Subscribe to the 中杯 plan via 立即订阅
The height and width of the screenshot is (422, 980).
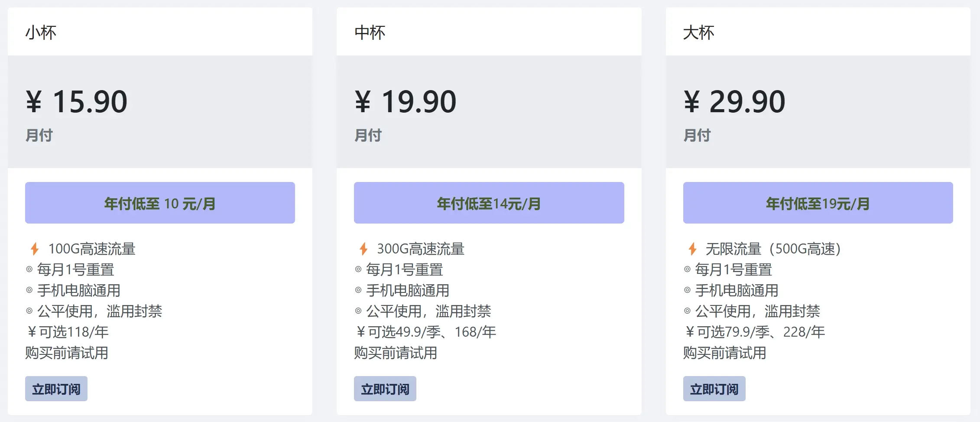[385, 389]
